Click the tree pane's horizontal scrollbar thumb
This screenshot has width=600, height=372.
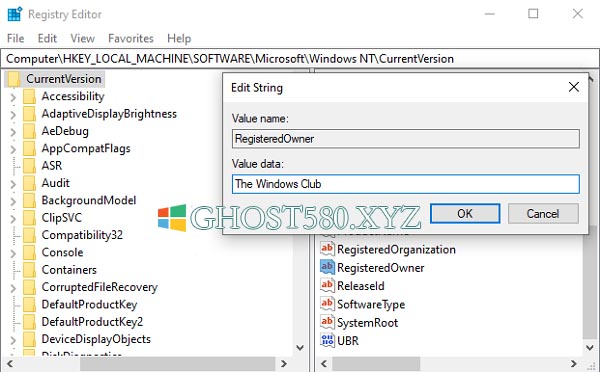(x=177, y=363)
